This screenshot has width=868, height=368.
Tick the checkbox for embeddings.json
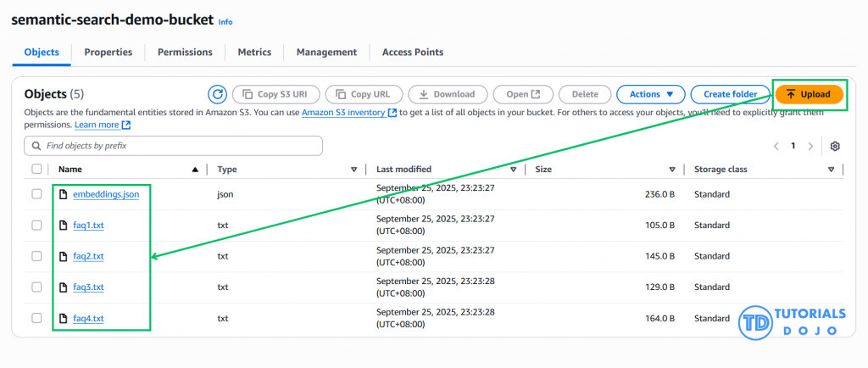click(36, 194)
